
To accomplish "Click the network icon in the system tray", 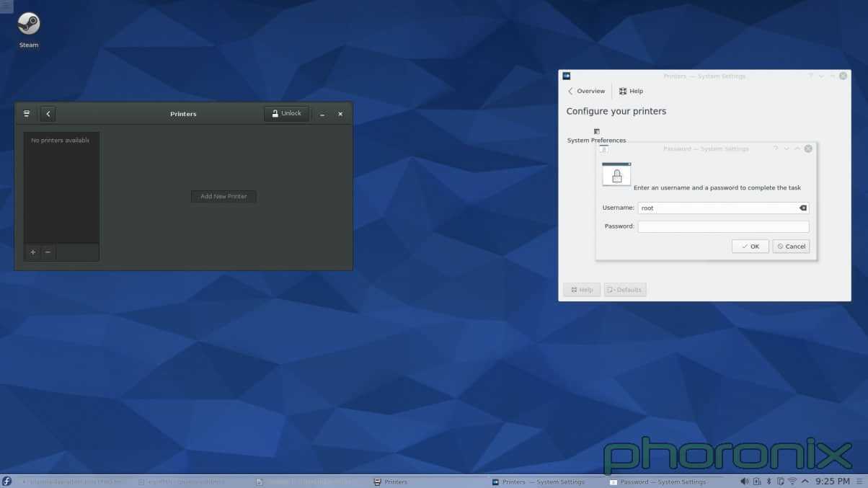I will coord(794,481).
